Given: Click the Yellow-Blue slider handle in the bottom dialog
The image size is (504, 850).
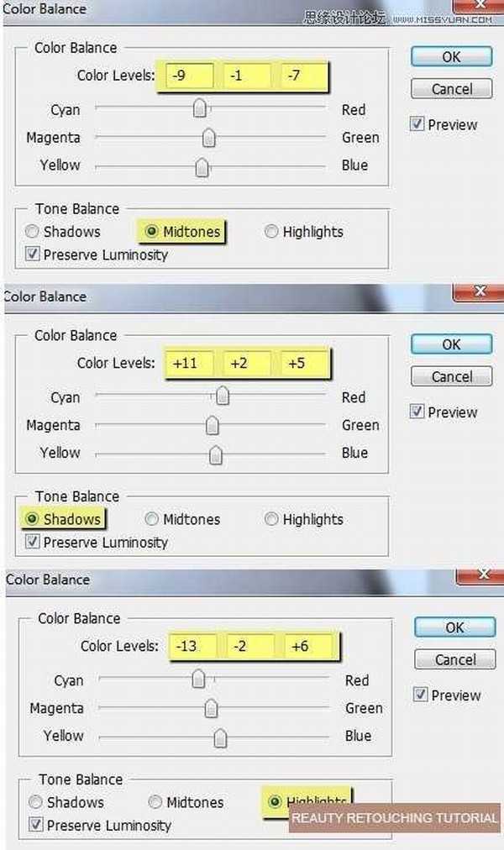Looking at the screenshot, I should 220,737.
